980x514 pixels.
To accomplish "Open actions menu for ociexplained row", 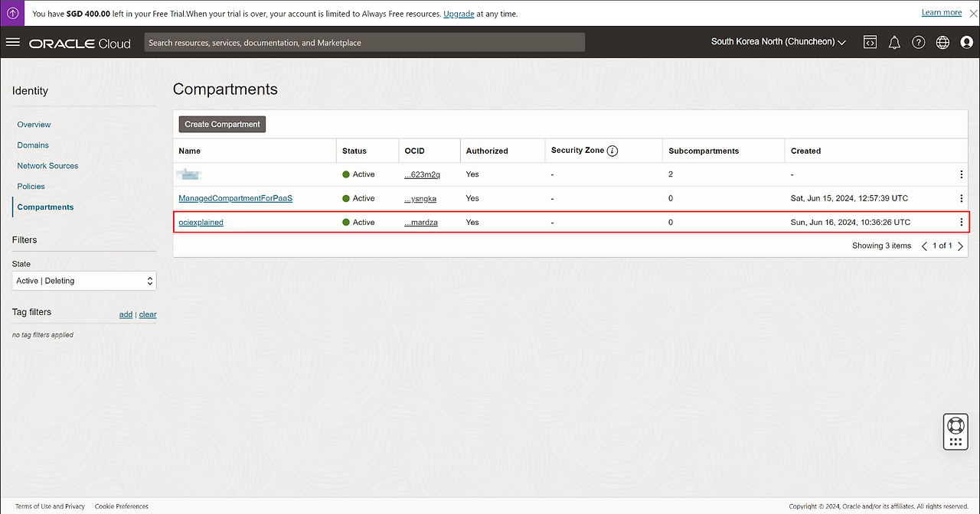I will [x=962, y=222].
